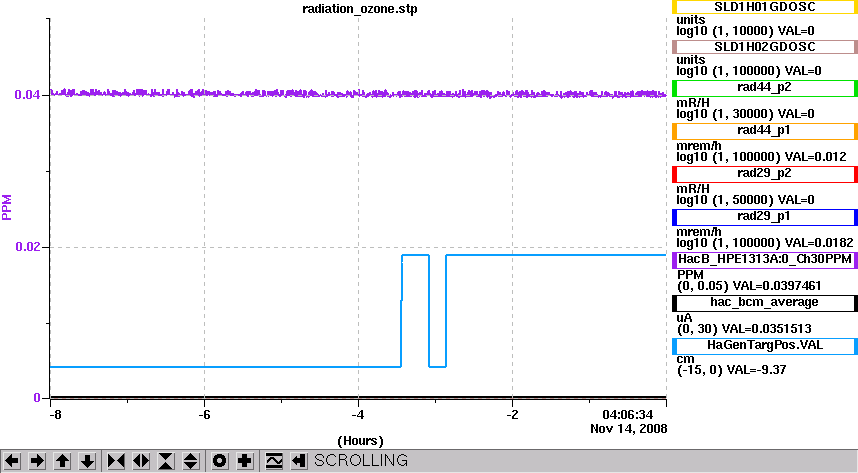Click the 0.02 y-axis tick label
This screenshot has width=858, height=473.
(28, 247)
